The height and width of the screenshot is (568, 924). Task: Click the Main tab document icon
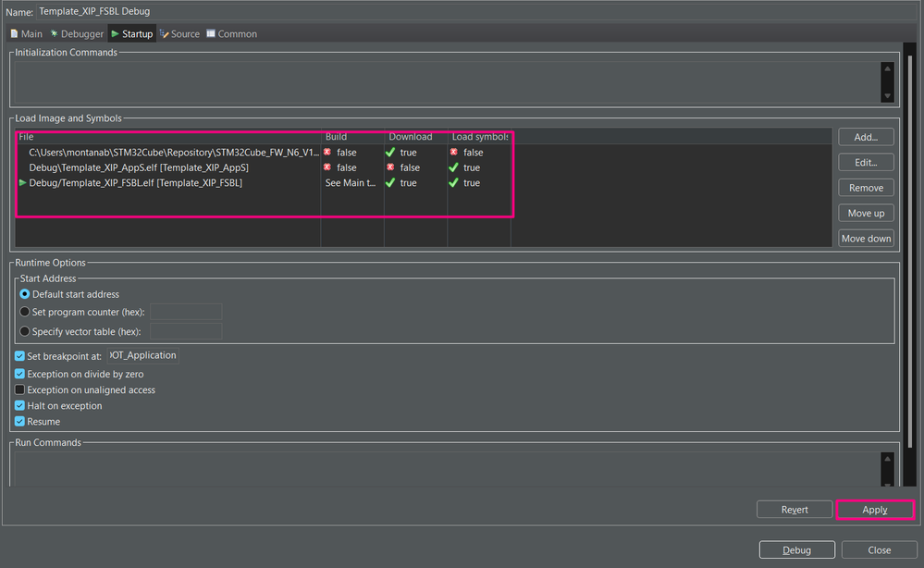(14, 33)
